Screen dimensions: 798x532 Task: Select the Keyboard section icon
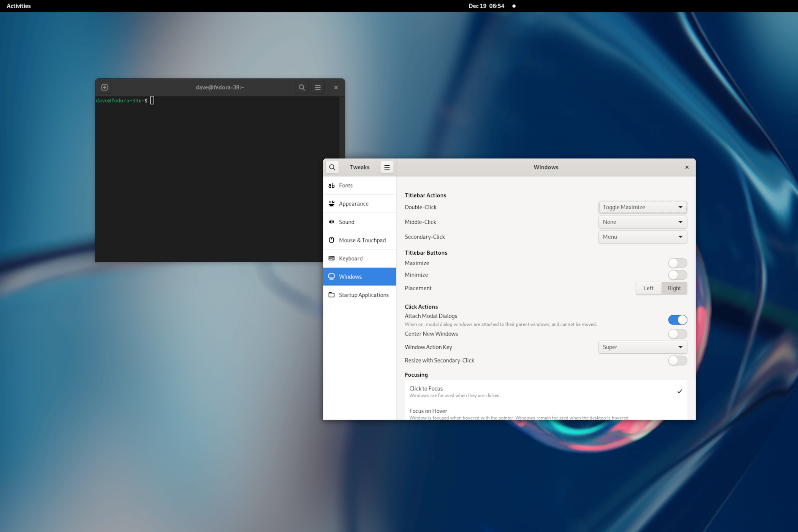point(331,258)
